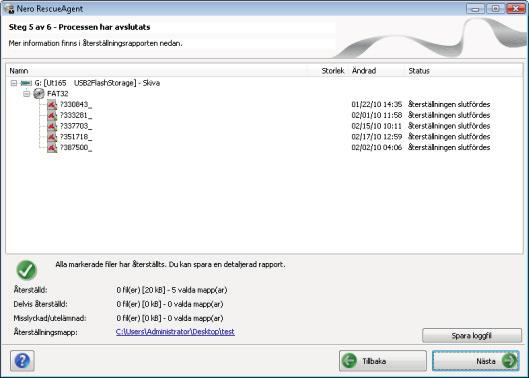Collapse the G: USB2FlashStorage drive node
The height and width of the screenshot is (378, 529).
click(x=13, y=83)
